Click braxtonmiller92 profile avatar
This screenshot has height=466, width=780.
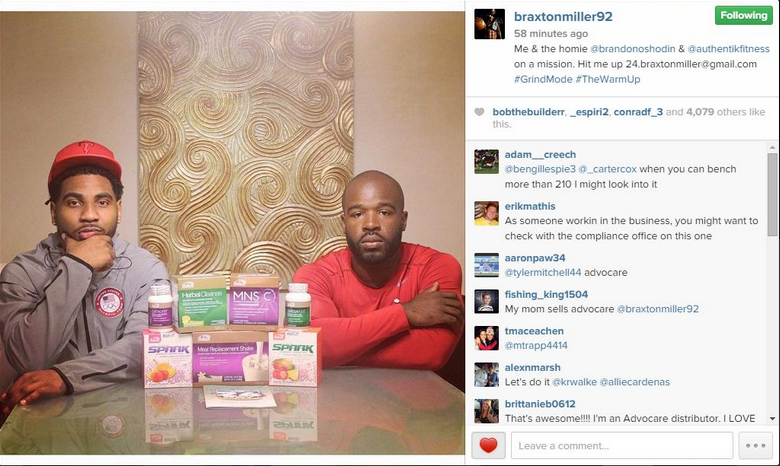(x=489, y=24)
